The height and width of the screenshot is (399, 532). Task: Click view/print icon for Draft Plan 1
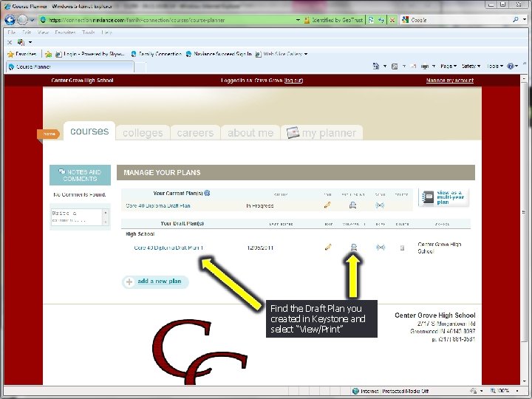click(x=353, y=248)
